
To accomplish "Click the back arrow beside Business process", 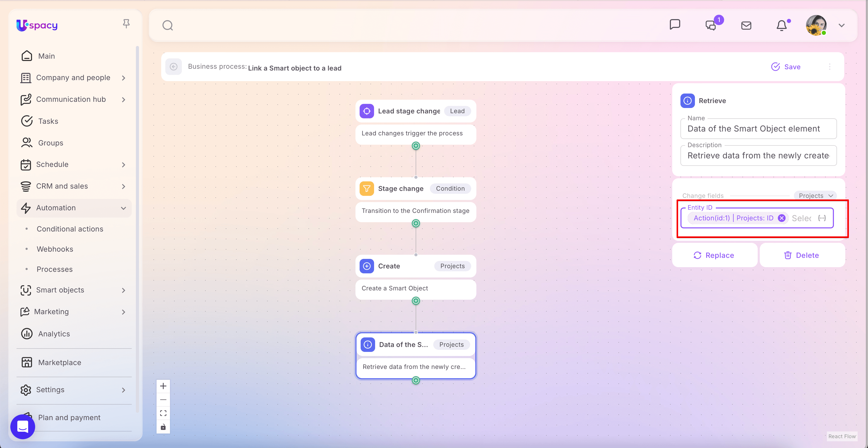I will 174,67.
